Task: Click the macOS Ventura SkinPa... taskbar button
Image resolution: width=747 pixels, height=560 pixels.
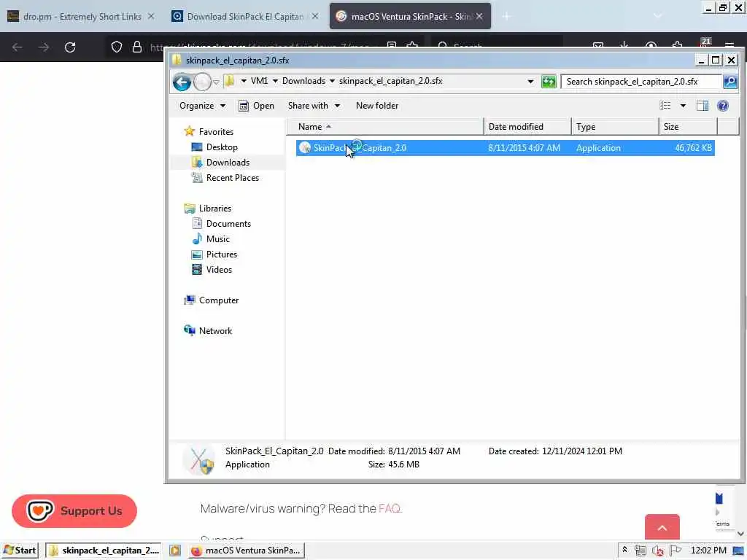Action: pyautogui.click(x=246, y=551)
